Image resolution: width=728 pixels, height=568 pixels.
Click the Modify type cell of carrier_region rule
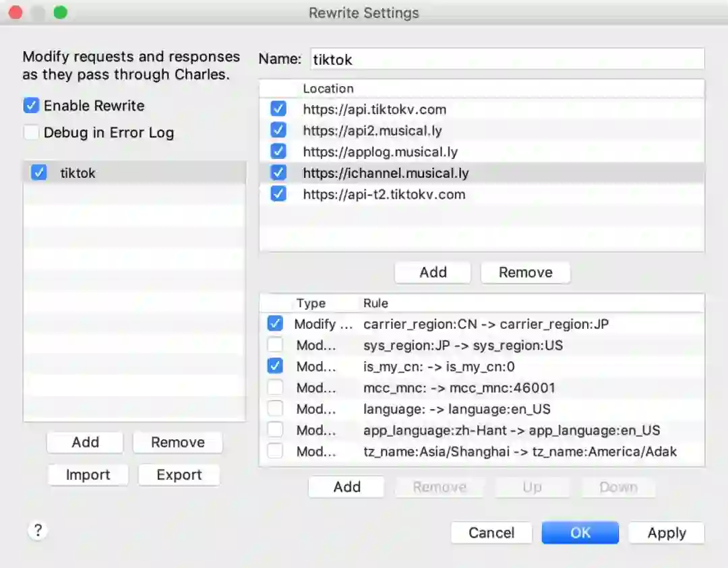coord(323,324)
